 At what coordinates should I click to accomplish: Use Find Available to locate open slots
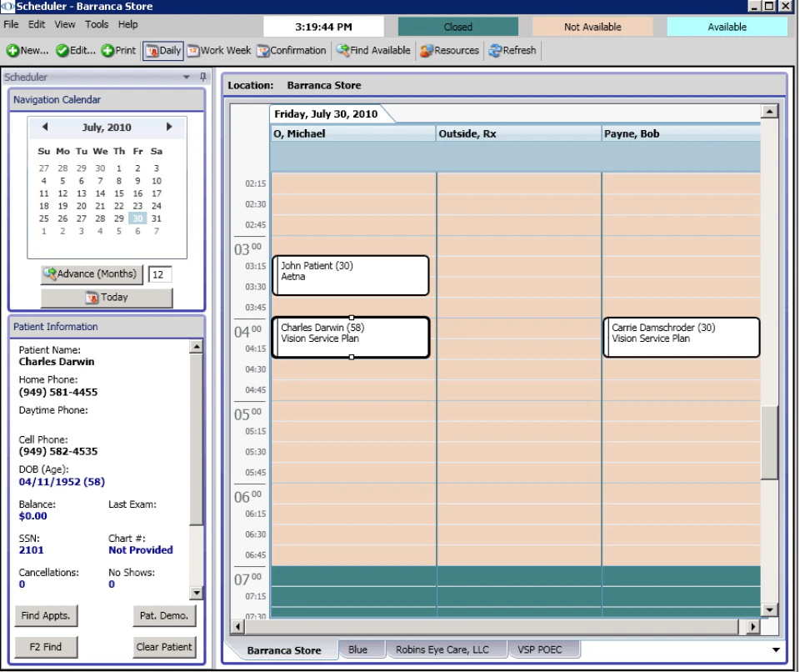click(x=373, y=50)
